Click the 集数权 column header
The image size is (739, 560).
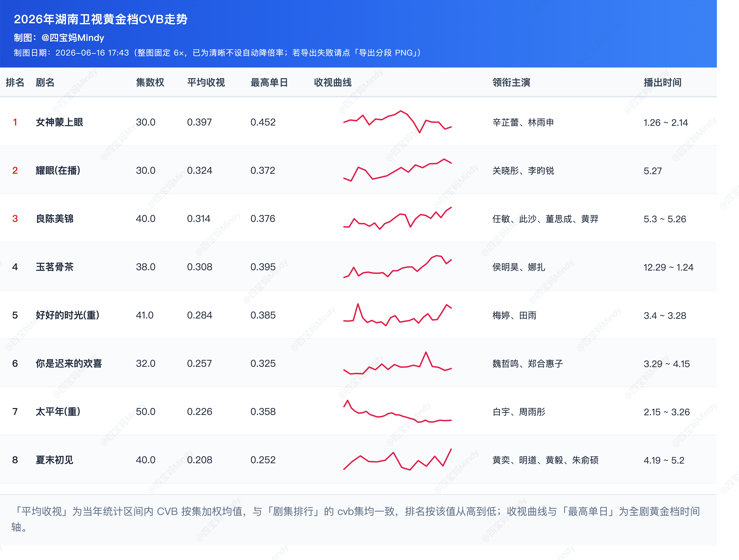[x=150, y=82]
